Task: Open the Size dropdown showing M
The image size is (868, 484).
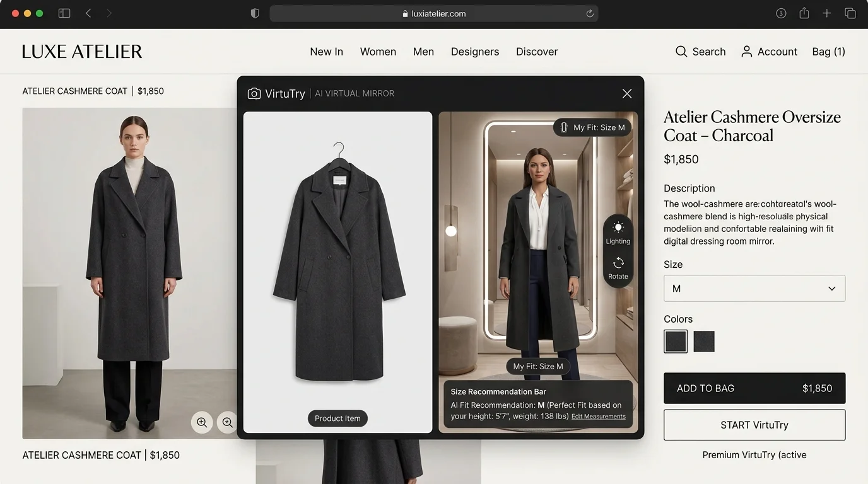Action: tap(754, 289)
